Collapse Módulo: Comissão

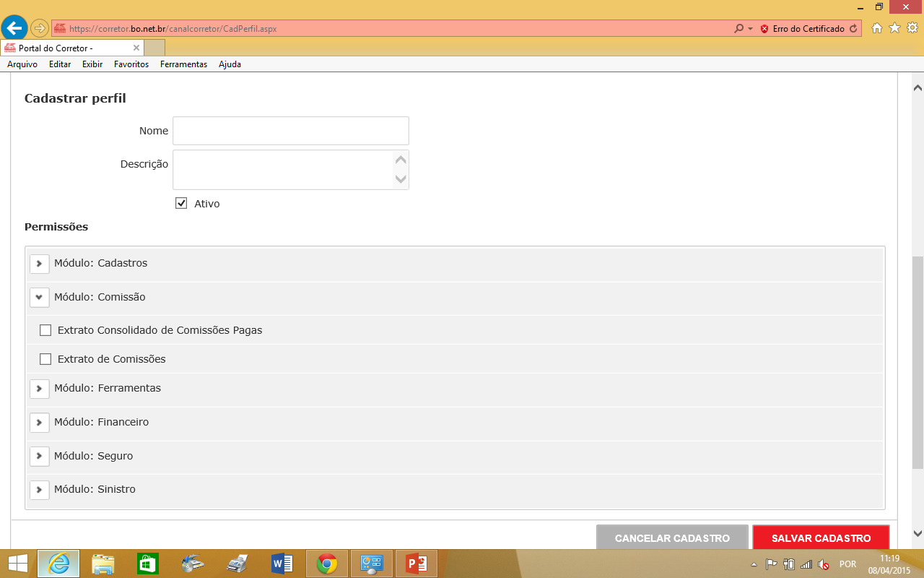tap(39, 298)
